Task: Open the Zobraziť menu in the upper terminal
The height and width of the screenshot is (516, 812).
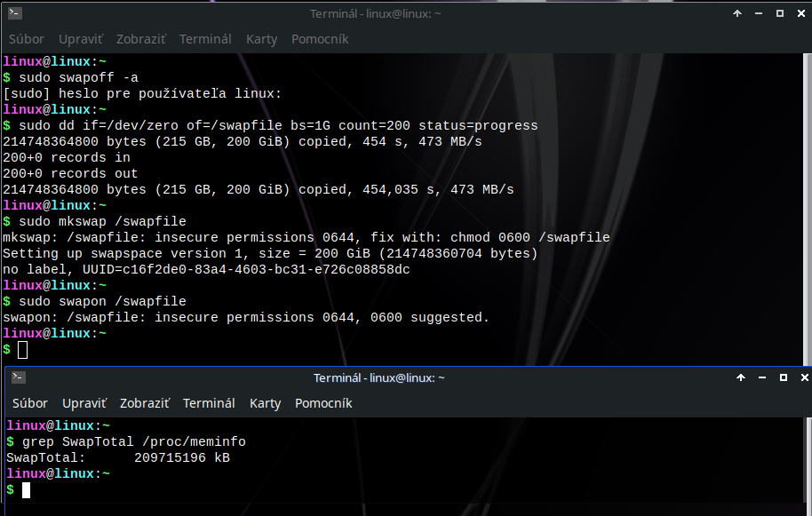Action: (141, 39)
